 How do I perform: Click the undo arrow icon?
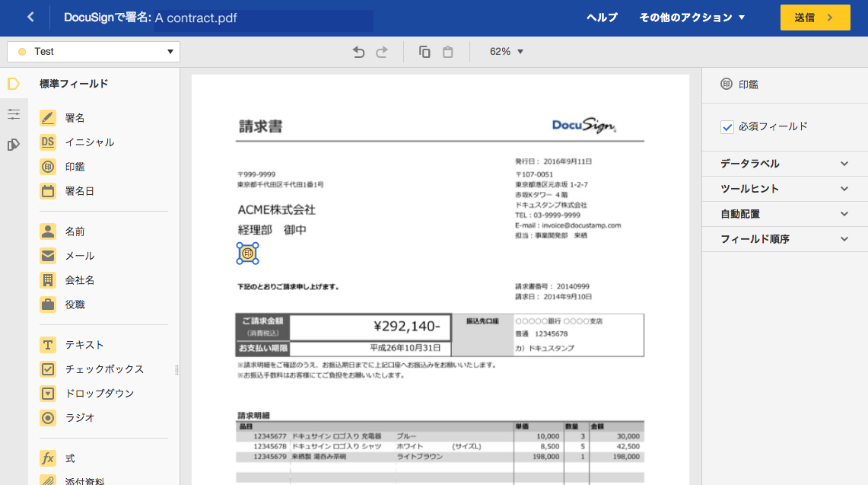(359, 52)
